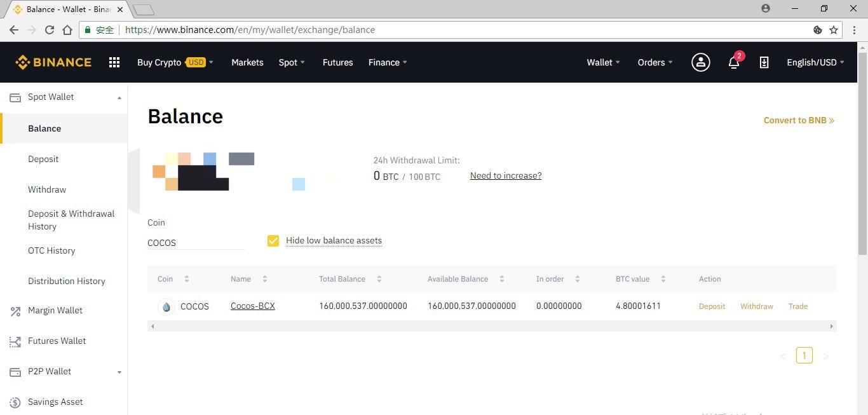Click the Margin Wallet sidebar icon
Screen dimensions: 868x415
pos(15,311)
